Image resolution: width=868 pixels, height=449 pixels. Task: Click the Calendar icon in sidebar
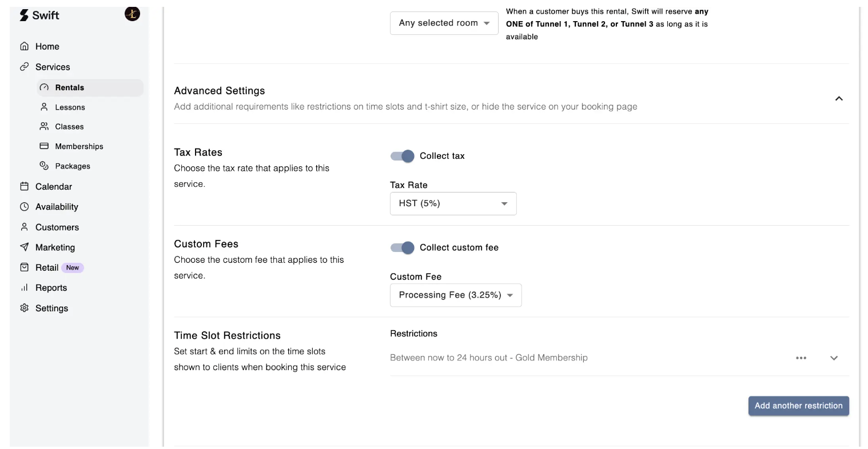pyautogui.click(x=24, y=186)
